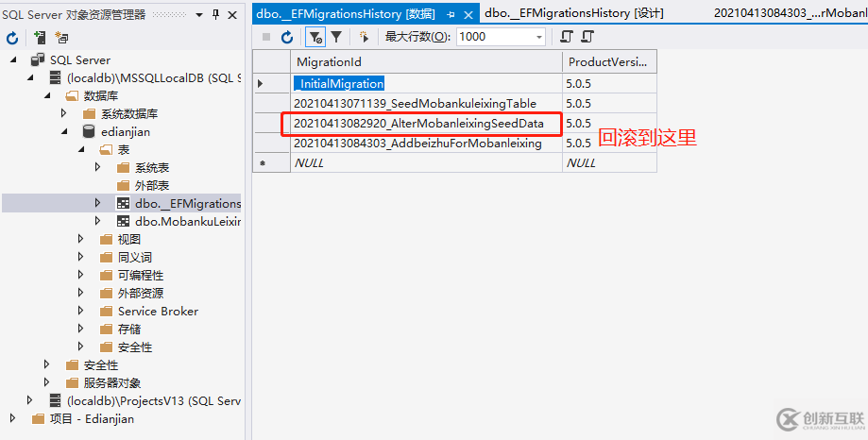Click the first script export icon
Screen dimensions: 868x440
(x=566, y=37)
